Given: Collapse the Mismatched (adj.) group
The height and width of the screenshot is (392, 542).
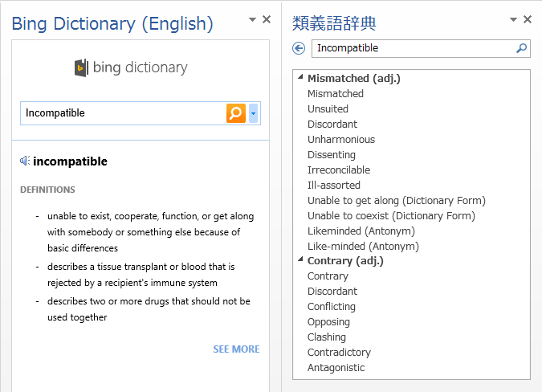Looking at the screenshot, I should [x=300, y=78].
